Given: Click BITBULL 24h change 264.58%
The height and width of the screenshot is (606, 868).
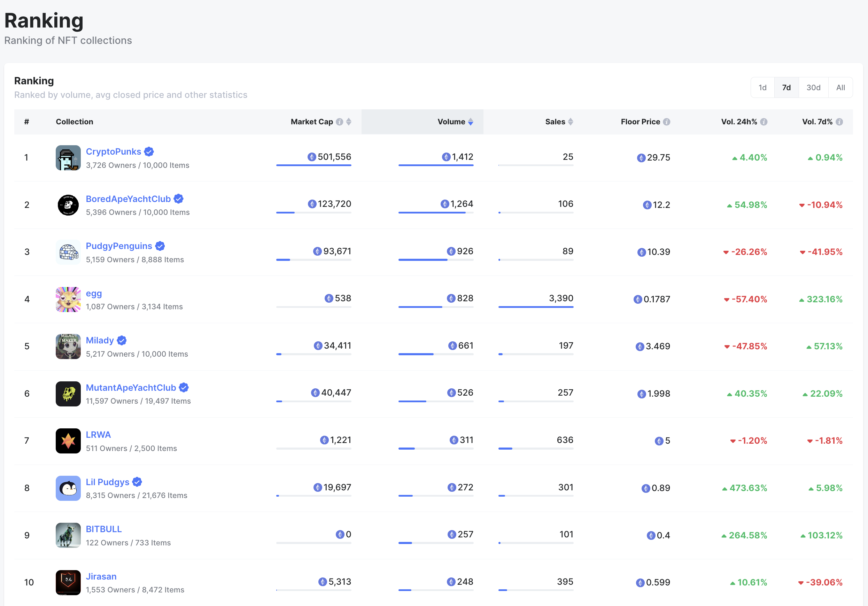Looking at the screenshot, I should coord(748,535).
